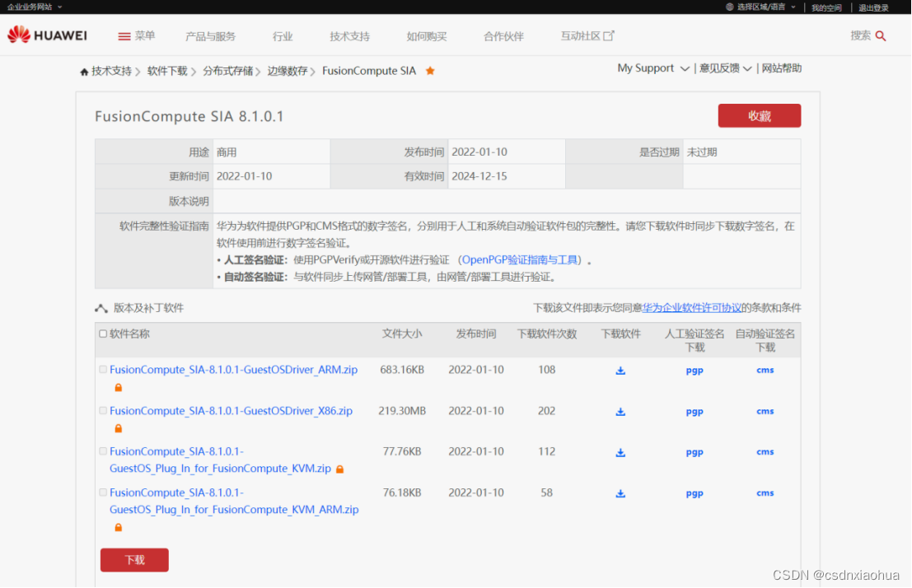The height and width of the screenshot is (588, 912).
Task: Download GuestOSDriver_X86.zip via download icon
Action: pyautogui.click(x=620, y=412)
